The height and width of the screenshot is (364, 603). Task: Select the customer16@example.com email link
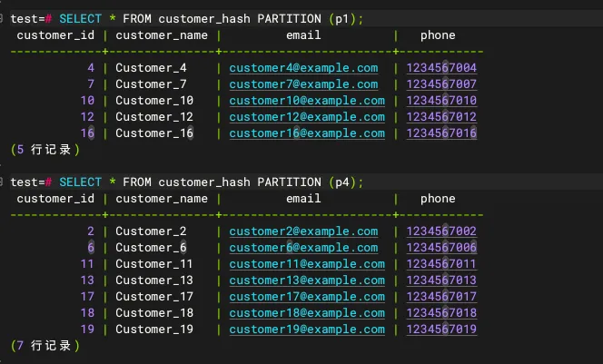[307, 133]
